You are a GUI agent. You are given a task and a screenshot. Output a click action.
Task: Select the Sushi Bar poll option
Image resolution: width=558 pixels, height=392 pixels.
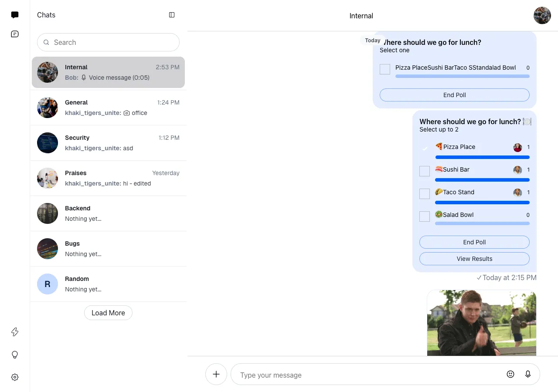424,171
